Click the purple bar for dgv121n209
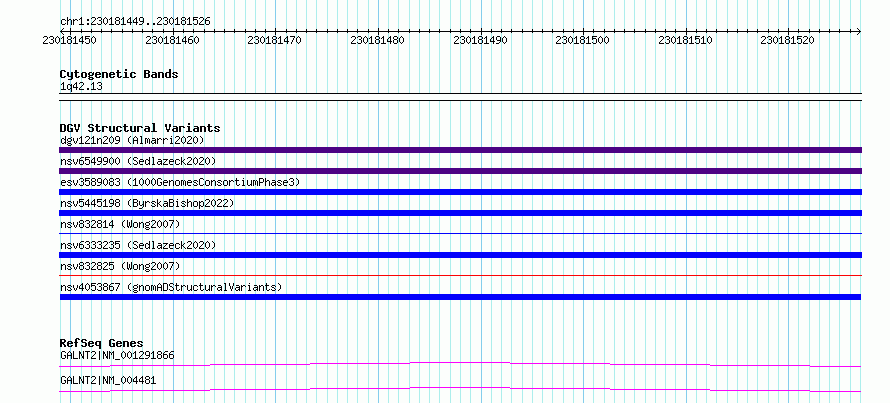Image resolution: width=890 pixels, height=403 pixels. [x=460, y=150]
